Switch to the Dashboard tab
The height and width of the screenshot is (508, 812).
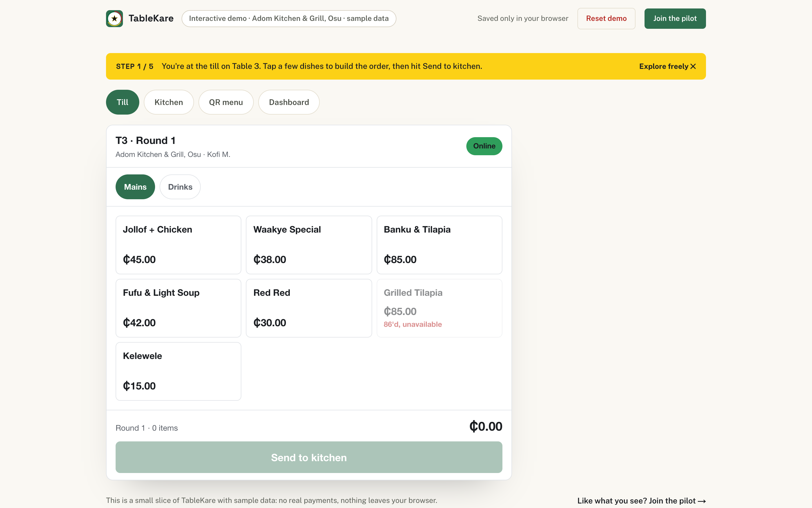click(289, 102)
